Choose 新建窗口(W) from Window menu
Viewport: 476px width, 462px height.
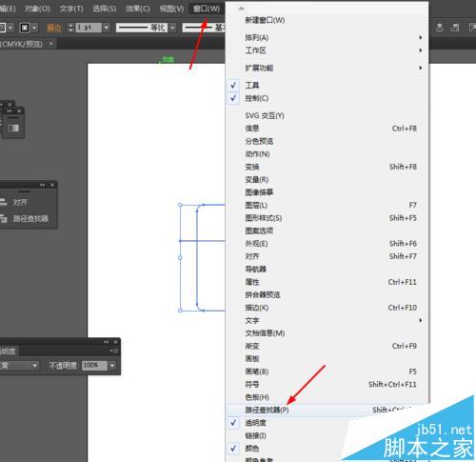[327, 20]
